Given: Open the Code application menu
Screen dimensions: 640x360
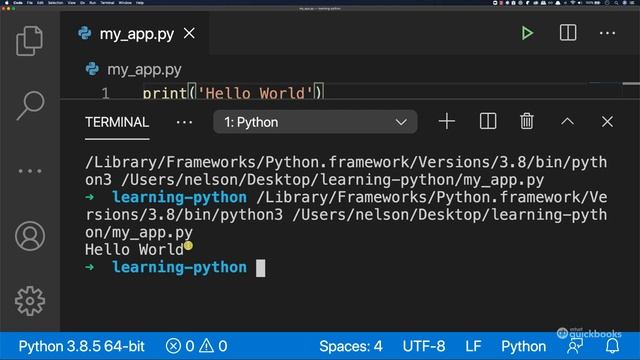Looking at the screenshot, I should [18, 2].
